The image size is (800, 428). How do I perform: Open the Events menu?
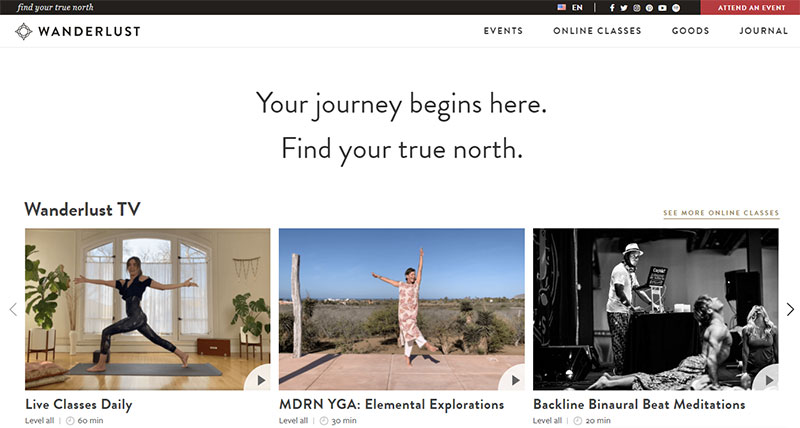point(503,31)
